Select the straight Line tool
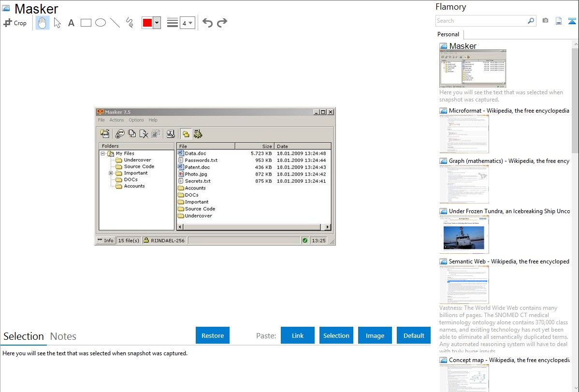The height and width of the screenshot is (392, 579). (x=115, y=23)
